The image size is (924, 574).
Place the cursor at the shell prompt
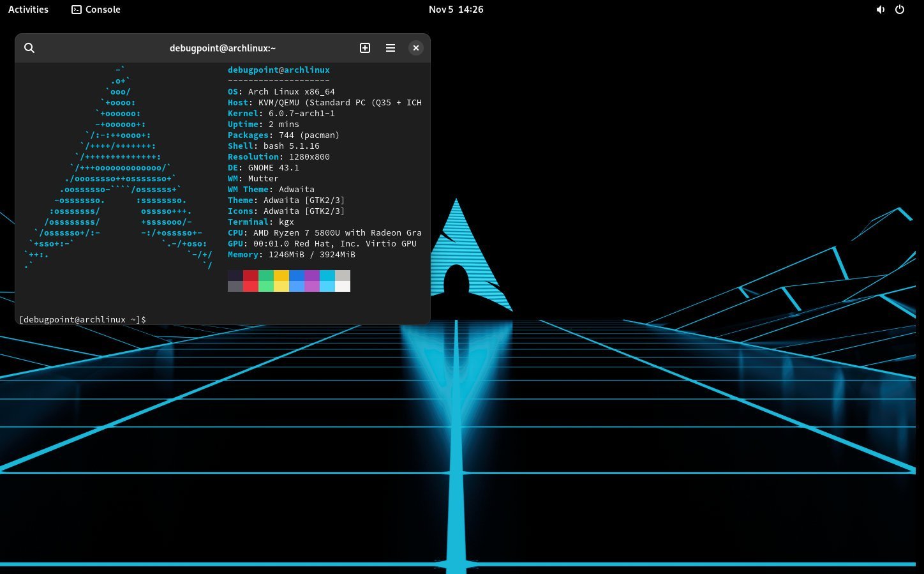pyautogui.click(x=150, y=319)
